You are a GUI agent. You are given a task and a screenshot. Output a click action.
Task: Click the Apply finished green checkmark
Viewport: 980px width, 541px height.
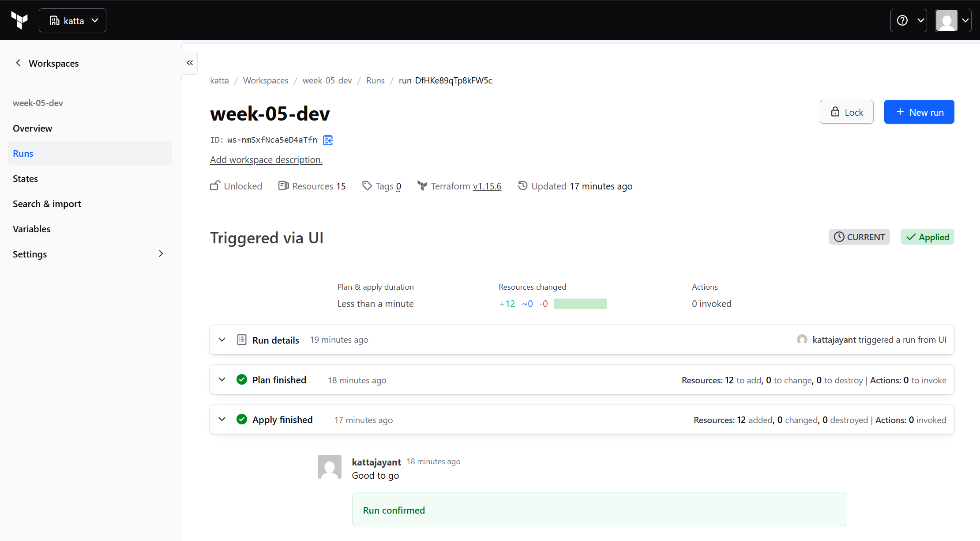tap(242, 419)
